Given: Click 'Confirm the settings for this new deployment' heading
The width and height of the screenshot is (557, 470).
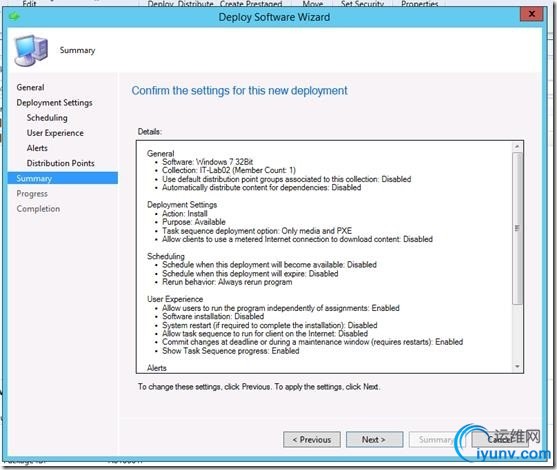Looking at the screenshot, I should 239,91.
